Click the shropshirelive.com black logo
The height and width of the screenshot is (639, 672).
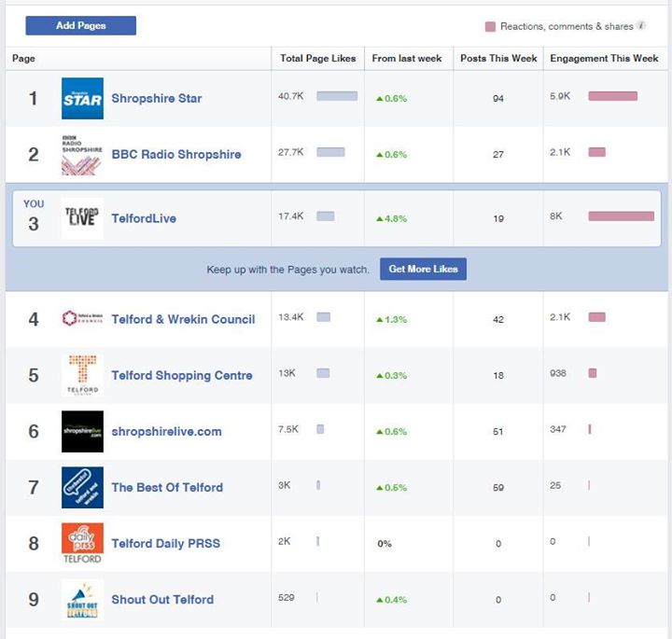tap(82, 431)
